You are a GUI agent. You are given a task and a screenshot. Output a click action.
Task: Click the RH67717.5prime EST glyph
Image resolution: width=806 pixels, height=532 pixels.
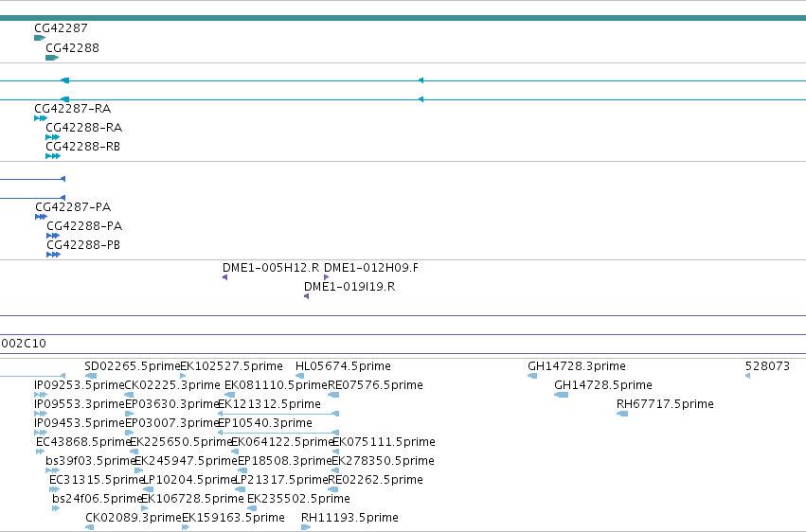point(622,414)
